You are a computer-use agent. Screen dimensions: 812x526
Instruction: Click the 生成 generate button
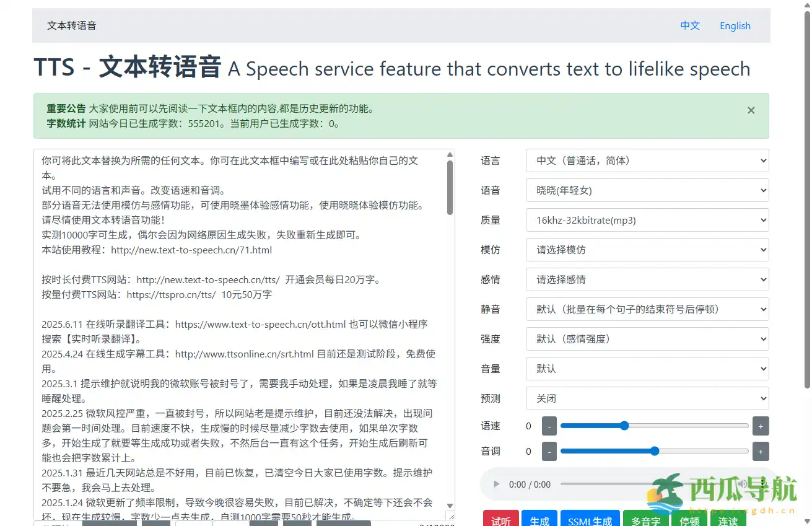pos(539,521)
